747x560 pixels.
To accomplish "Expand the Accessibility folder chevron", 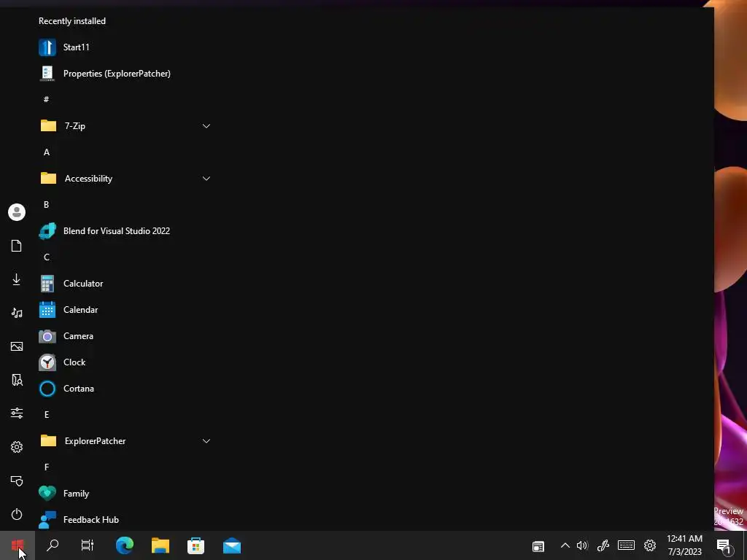I will point(206,179).
